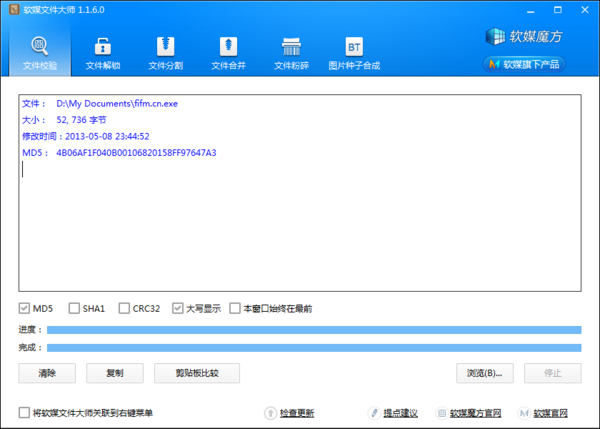Click the 软媒魔方官网 grid icon
The image size is (600, 429).
tap(442, 413)
